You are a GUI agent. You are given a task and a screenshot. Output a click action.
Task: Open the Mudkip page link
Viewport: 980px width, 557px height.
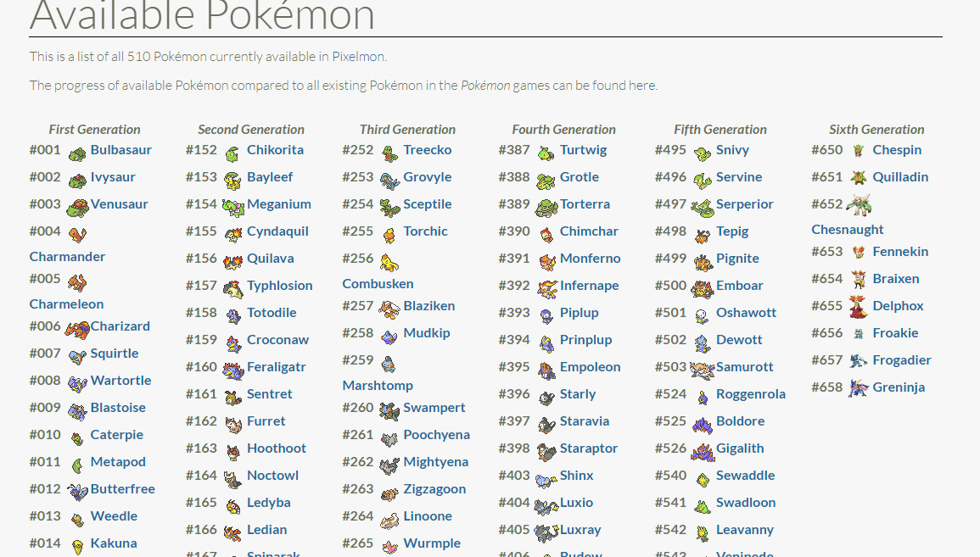(426, 333)
